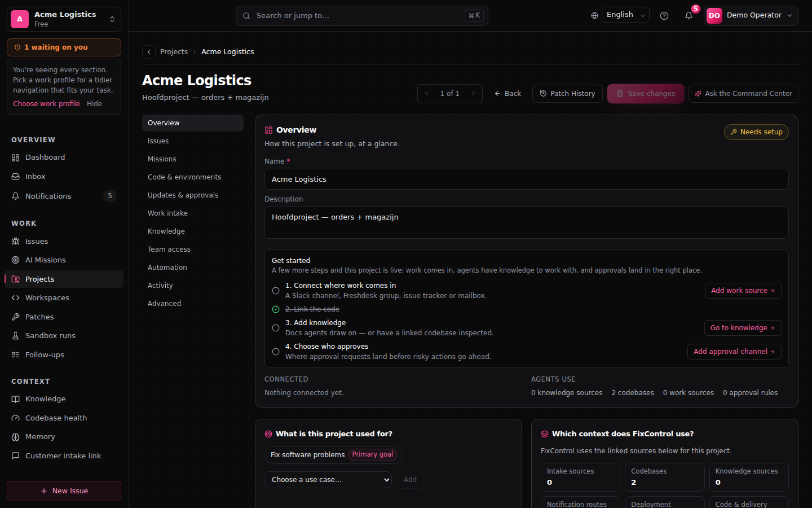Screen dimensions: 812x508
Task: View the project Activity tab
Action: (193, 286)
